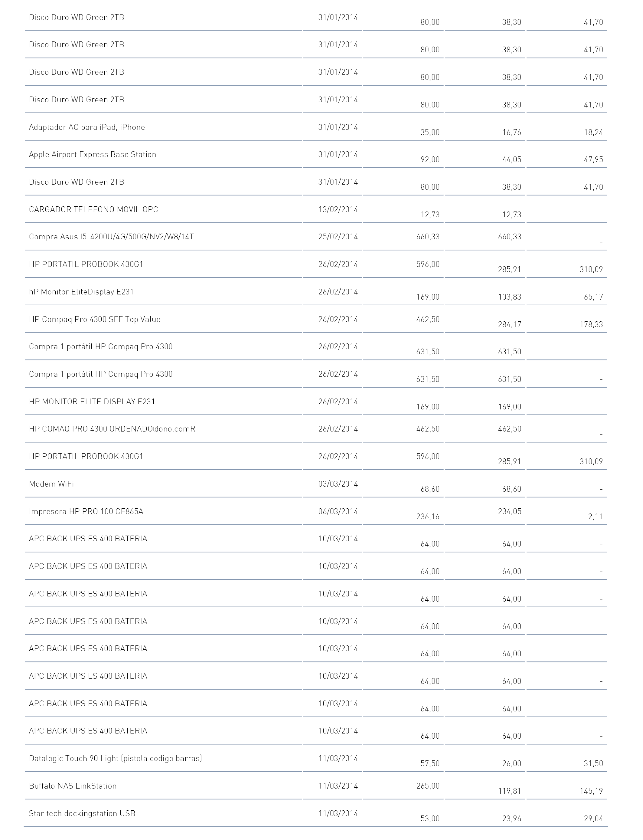Select the 12,73 cost of the cargador
Image resolution: width=643 pixels, height=840 pixels.
click(430, 215)
